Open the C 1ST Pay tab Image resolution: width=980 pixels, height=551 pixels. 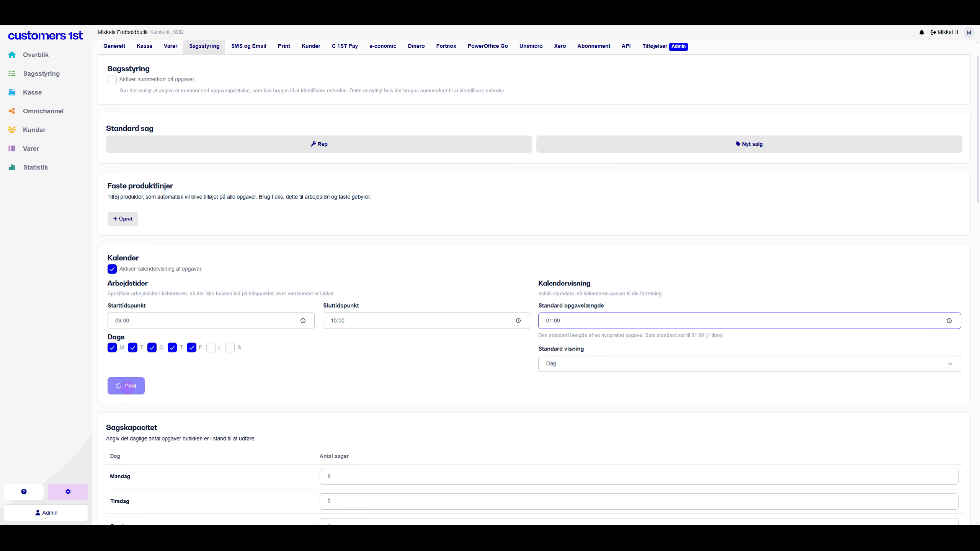pos(345,46)
